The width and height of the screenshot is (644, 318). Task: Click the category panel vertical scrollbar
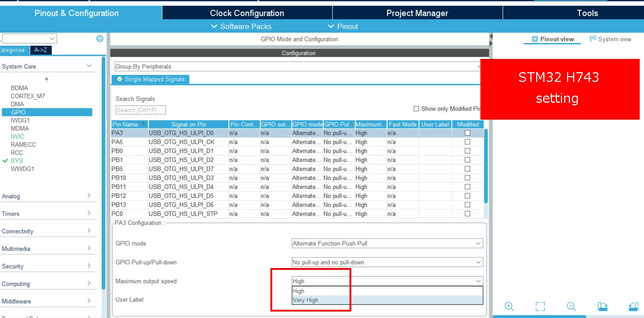104,172
